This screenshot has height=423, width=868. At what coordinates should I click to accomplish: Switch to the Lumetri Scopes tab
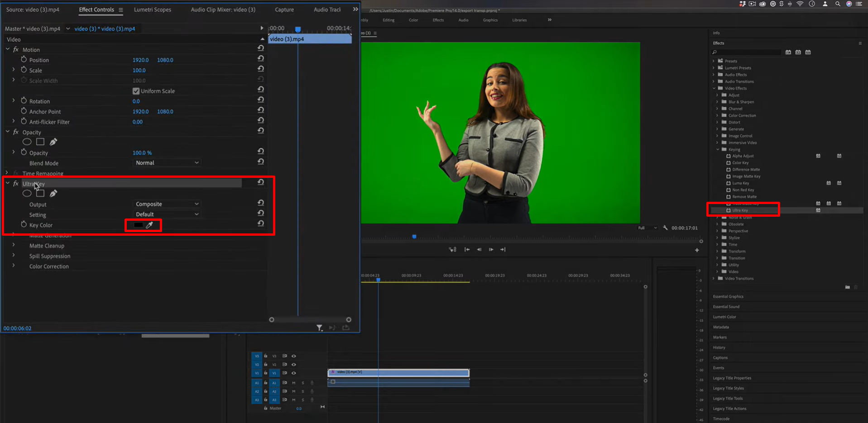tap(153, 9)
